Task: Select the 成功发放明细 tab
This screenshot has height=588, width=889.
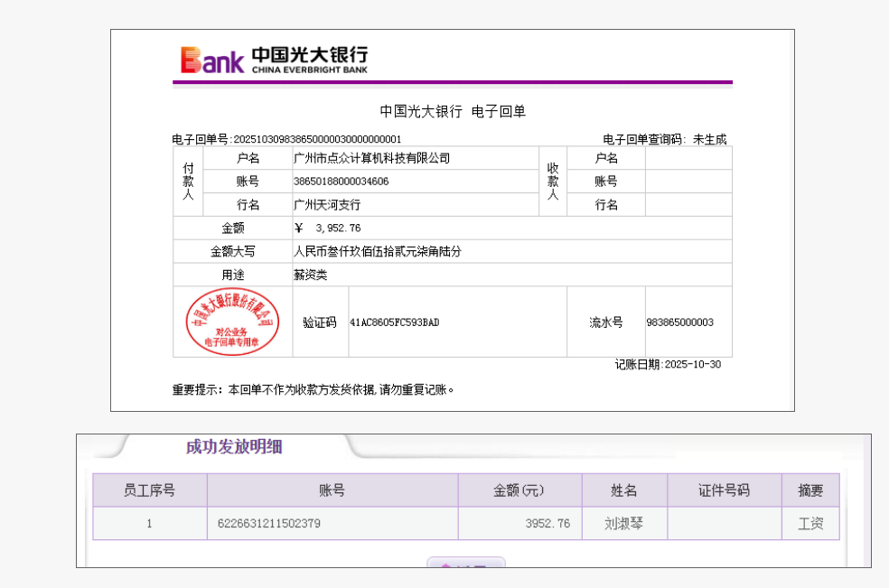Action: 234,447
